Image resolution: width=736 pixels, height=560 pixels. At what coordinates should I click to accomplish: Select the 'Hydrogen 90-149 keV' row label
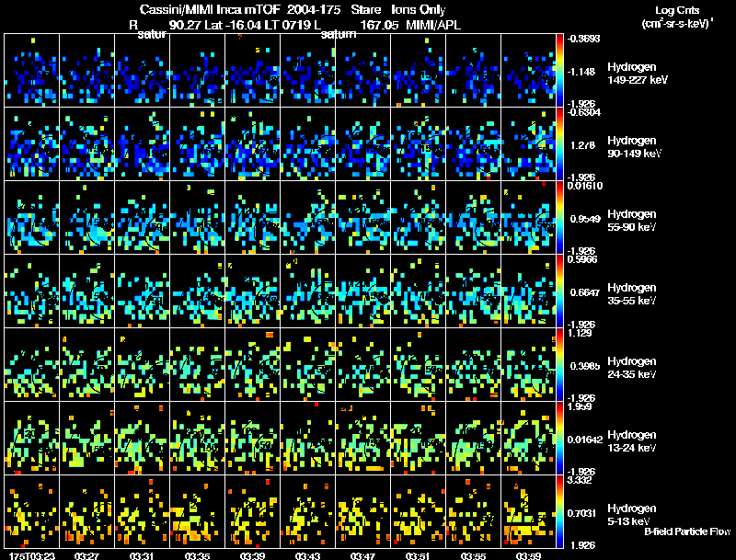tap(634, 147)
